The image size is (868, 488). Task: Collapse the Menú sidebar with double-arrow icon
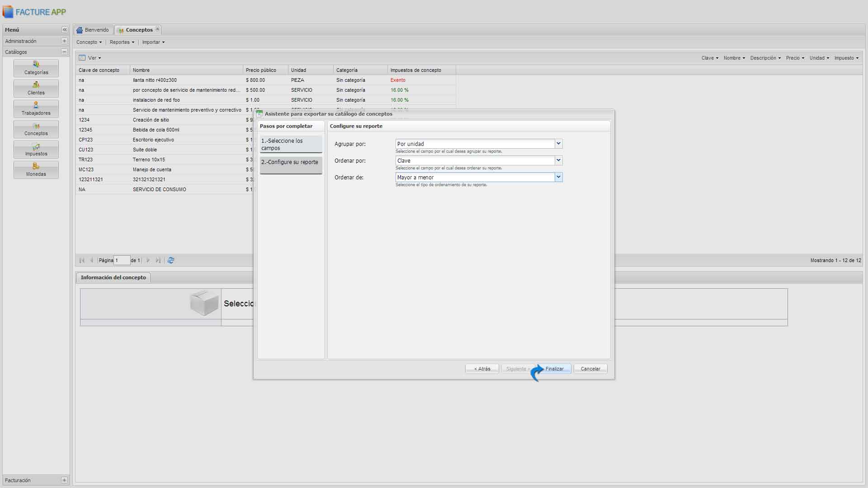click(65, 30)
